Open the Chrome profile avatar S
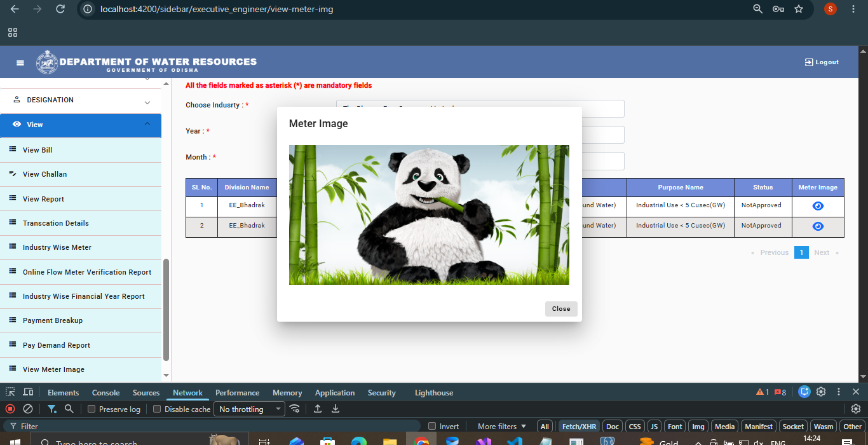This screenshot has height=445, width=868. pos(831,9)
